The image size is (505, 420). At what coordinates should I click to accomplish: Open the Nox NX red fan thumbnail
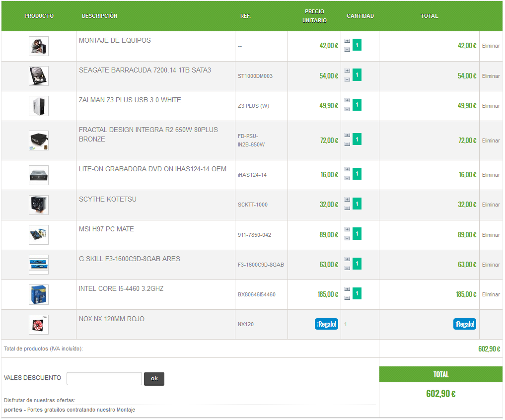coord(39,325)
